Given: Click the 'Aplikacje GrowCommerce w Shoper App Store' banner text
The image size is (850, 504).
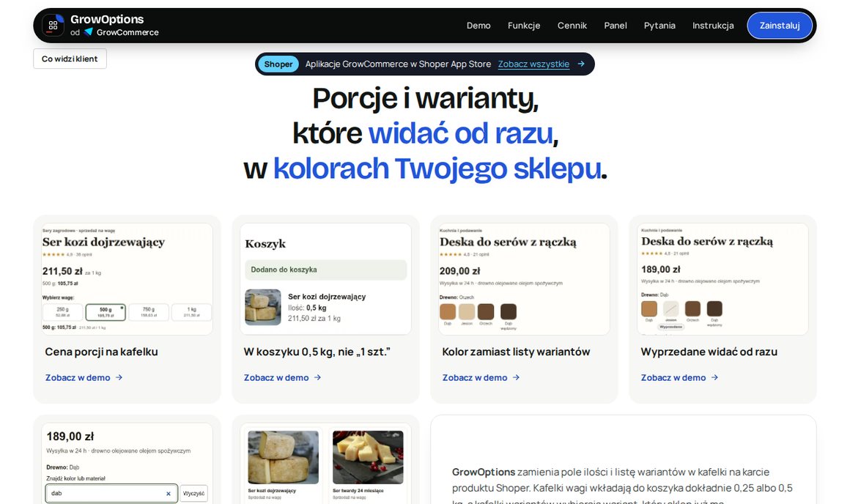Looking at the screenshot, I should (398, 64).
